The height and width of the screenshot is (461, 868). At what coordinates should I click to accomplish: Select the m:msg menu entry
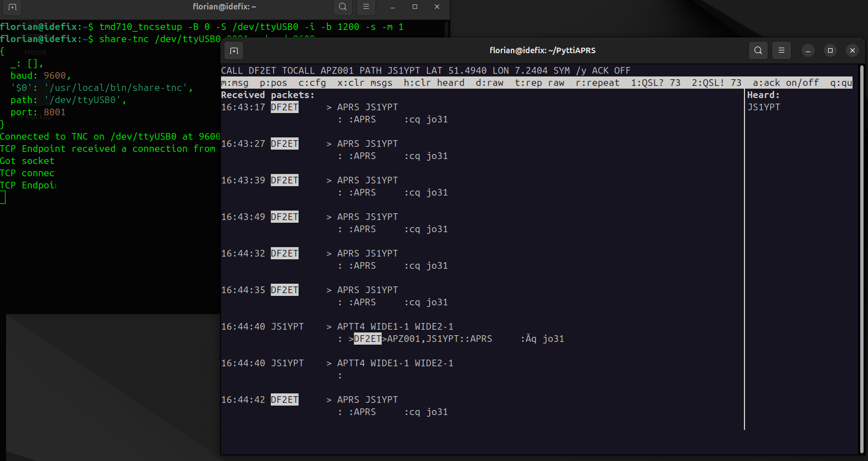pos(235,83)
